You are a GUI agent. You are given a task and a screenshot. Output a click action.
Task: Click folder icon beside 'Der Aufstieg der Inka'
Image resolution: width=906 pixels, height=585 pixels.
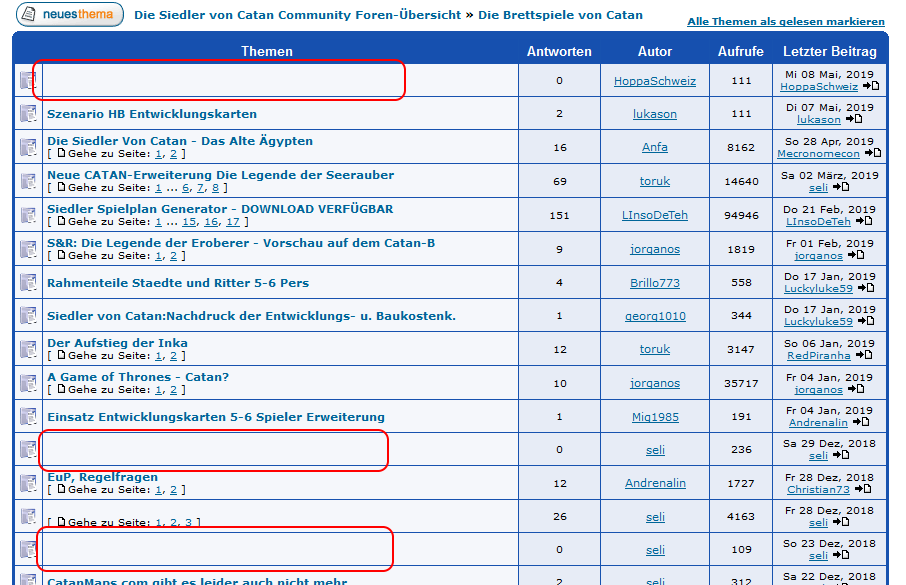tap(28, 350)
